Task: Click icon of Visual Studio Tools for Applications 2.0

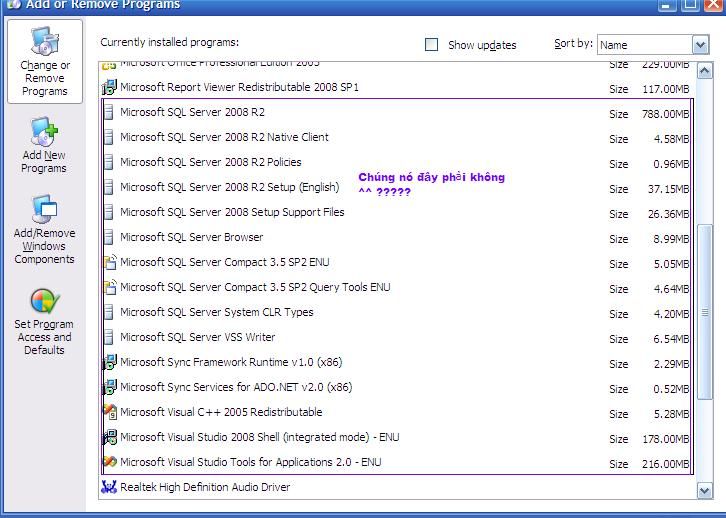Action: (x=110, y=462)
